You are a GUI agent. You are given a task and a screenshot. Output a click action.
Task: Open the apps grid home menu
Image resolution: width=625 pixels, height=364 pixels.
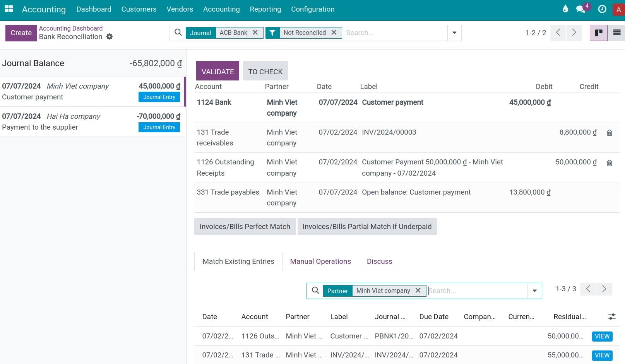click(9, 9)
